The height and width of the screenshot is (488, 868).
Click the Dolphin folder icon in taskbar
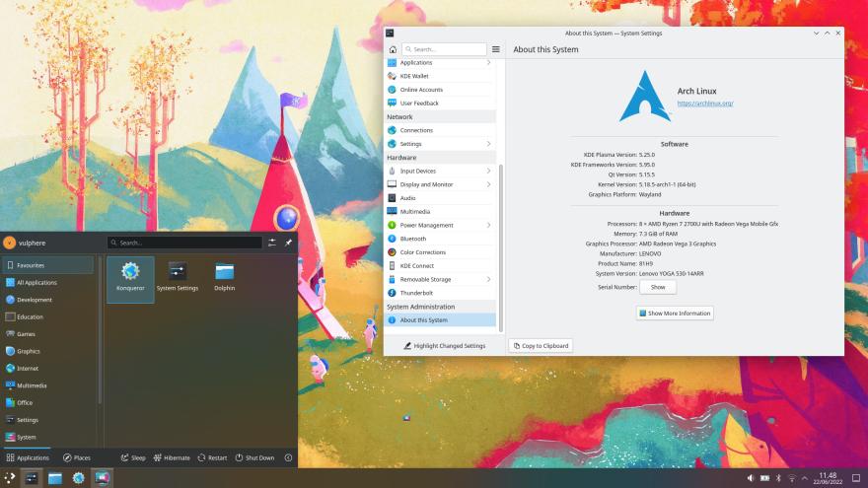pos(55,478)
